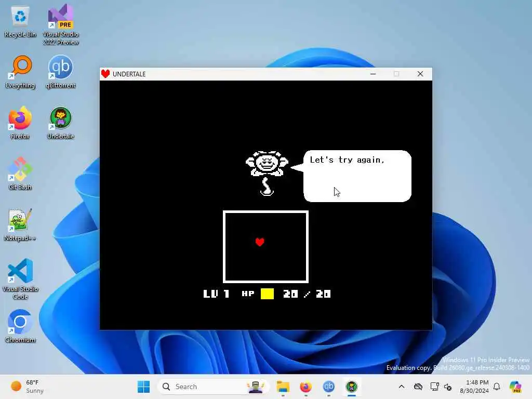532x399 pixels.
Task: Open the Everything search shortcut
Action: [20, 72]
